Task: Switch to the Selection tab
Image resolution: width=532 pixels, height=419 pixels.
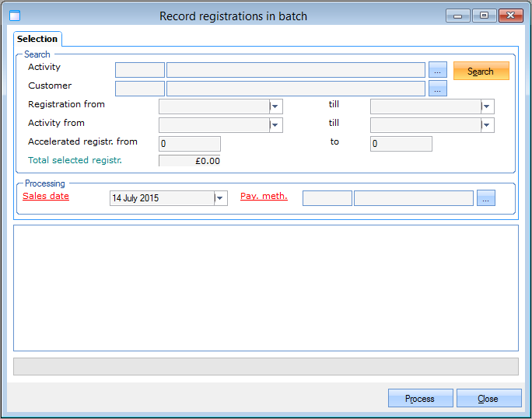Action: click(x=37, y=39)
